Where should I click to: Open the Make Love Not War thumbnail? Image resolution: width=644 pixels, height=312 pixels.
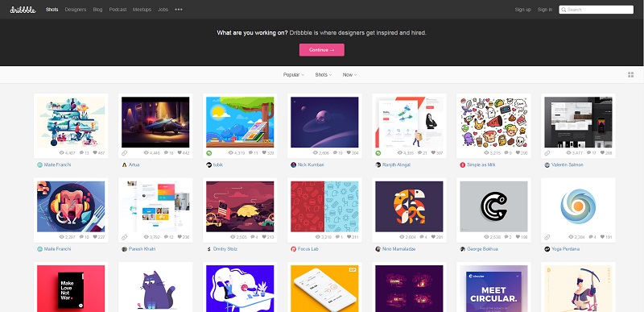[71, 289]
